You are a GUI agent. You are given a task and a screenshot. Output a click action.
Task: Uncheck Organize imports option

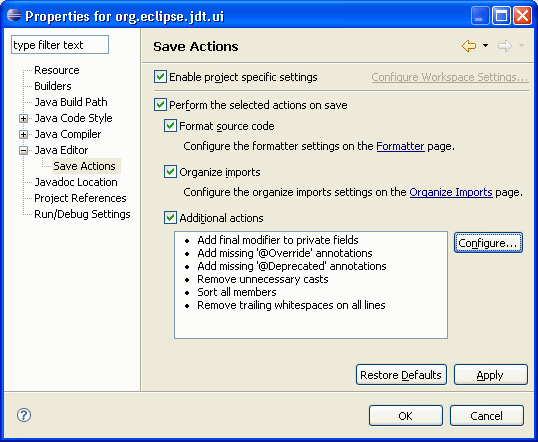[x=170, y=172]
